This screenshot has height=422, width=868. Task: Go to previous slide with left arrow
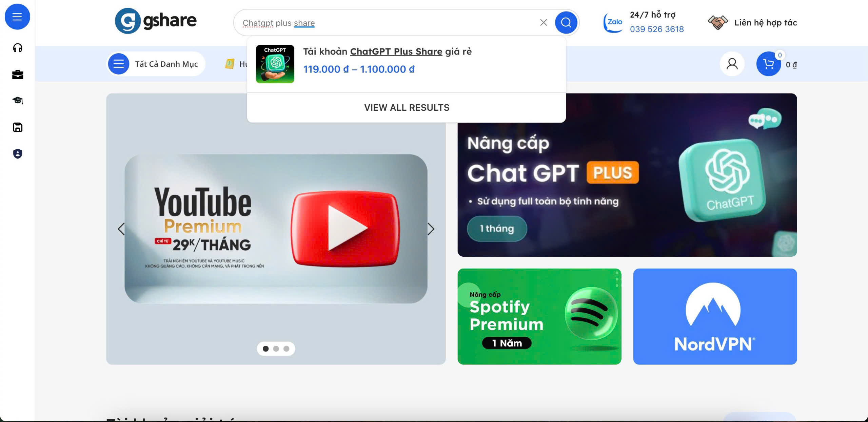pos(121,229)
